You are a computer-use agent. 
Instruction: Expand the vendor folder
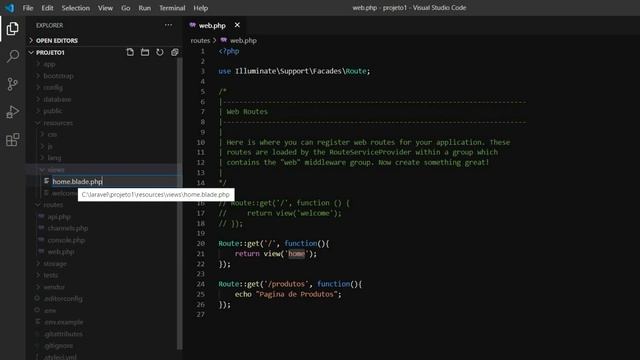pyautogui.click(x=54, y=287)
